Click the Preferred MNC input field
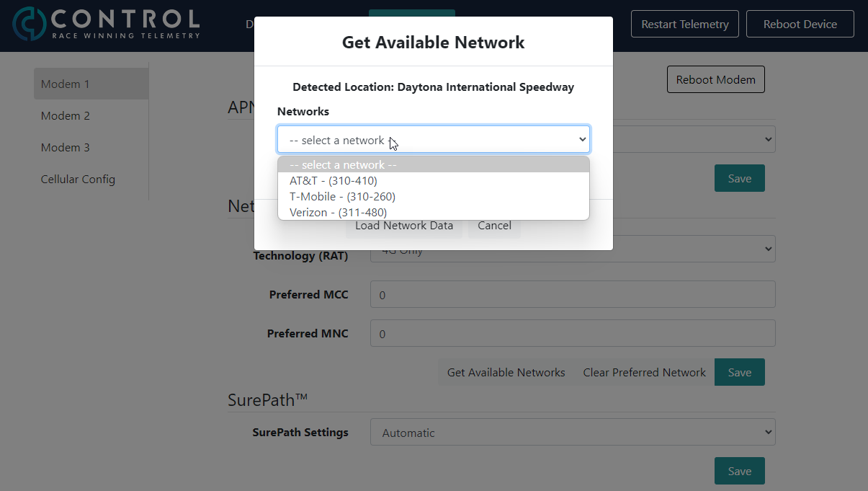 tap(573, 333)
